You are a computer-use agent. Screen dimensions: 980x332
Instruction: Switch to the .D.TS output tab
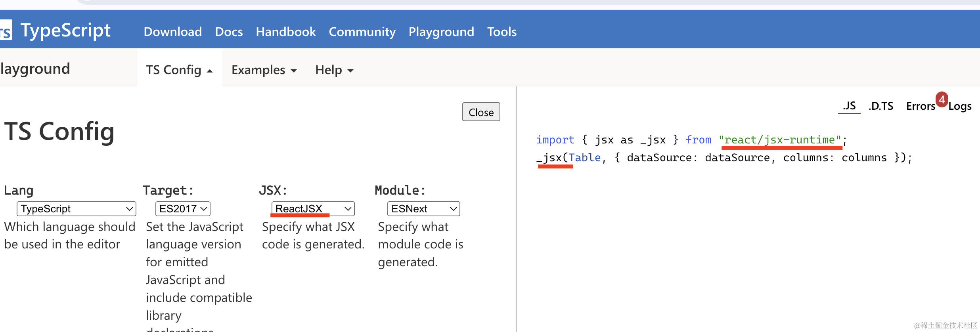[881, 106]
